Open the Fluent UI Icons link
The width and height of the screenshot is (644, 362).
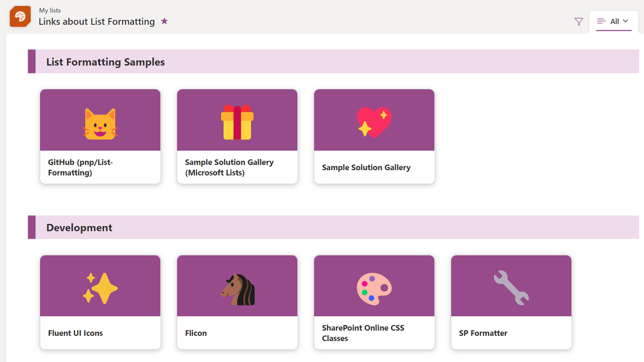click(x=75, y=333)
